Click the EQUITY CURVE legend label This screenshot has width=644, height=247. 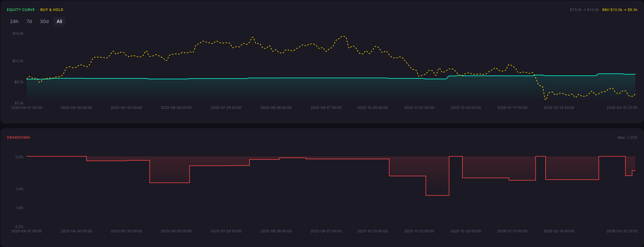[x=21, y=10]
